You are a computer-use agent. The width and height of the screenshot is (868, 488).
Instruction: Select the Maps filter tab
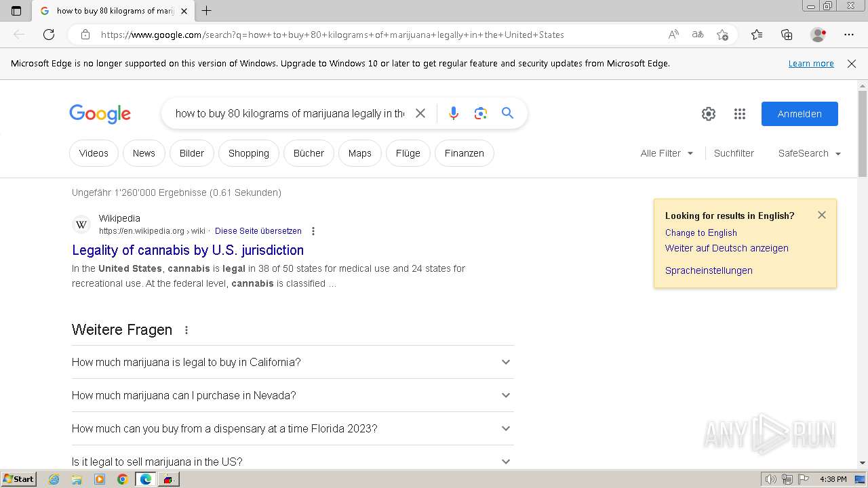(360, 153)
